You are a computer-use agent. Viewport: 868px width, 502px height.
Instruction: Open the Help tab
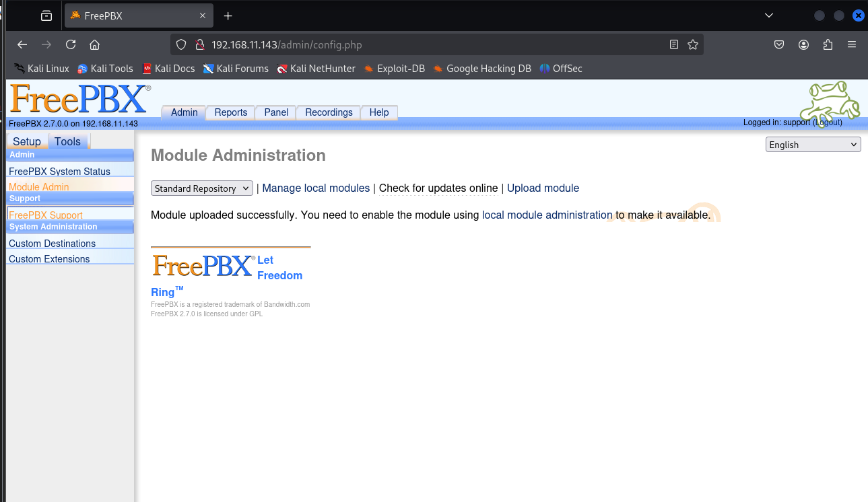click(x=379, y=112)
